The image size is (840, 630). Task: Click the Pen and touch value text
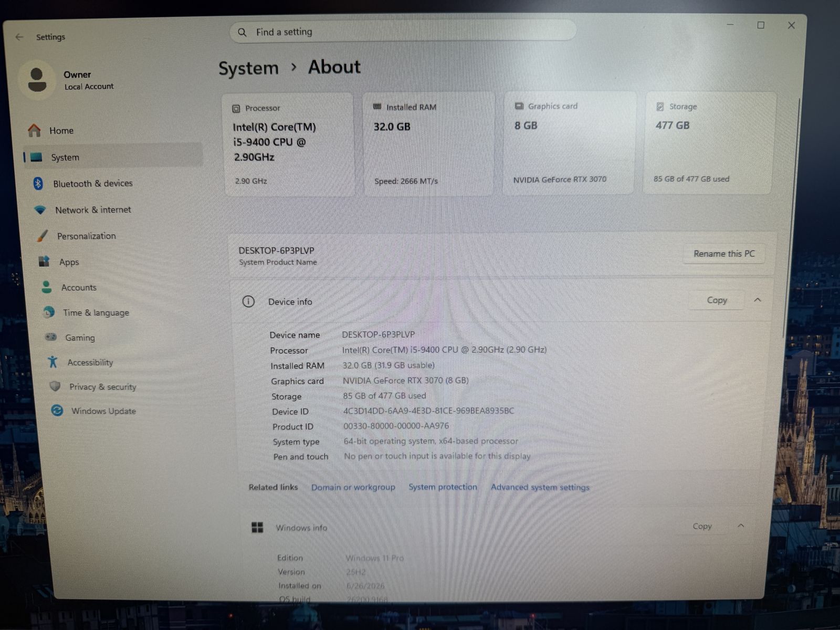click(437, 456)
